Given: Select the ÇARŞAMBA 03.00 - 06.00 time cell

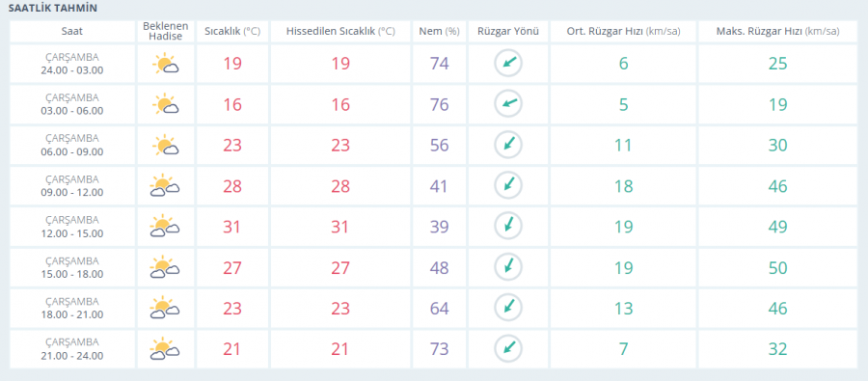Looking at the screenshot, I should (72, 104).
